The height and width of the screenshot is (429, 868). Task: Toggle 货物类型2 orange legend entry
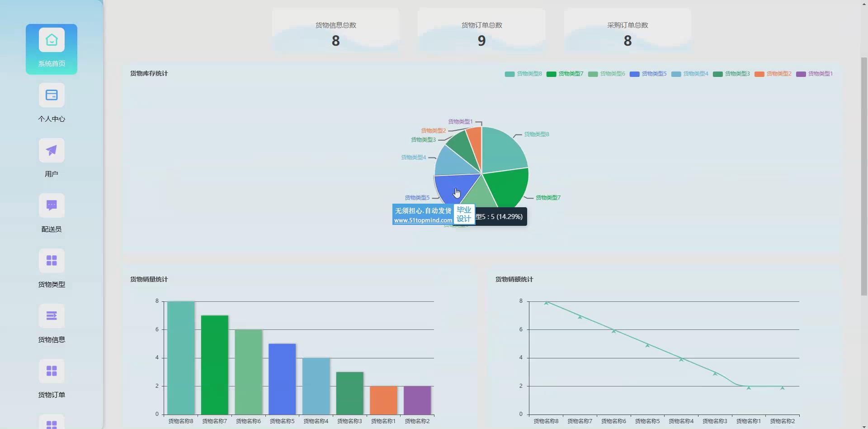[x=773, y=74]
